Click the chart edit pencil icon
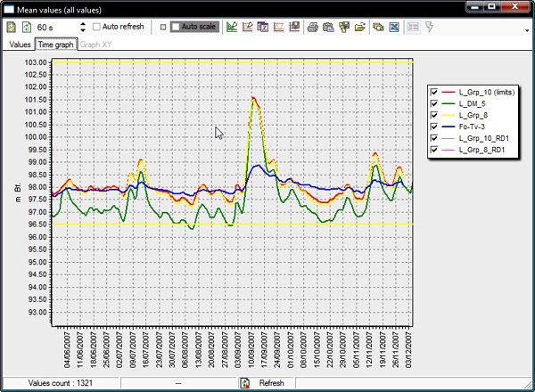Viewport: 535px width, 392px height. tap(247, 27)
